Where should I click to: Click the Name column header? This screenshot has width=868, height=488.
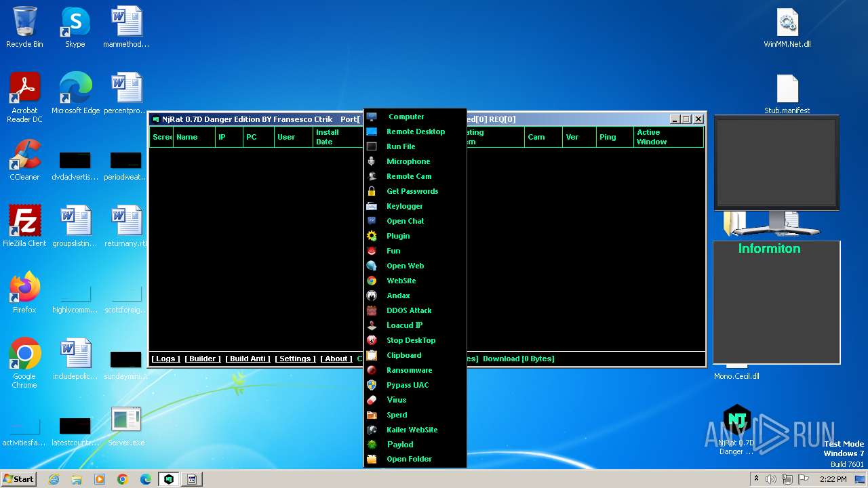193,137
